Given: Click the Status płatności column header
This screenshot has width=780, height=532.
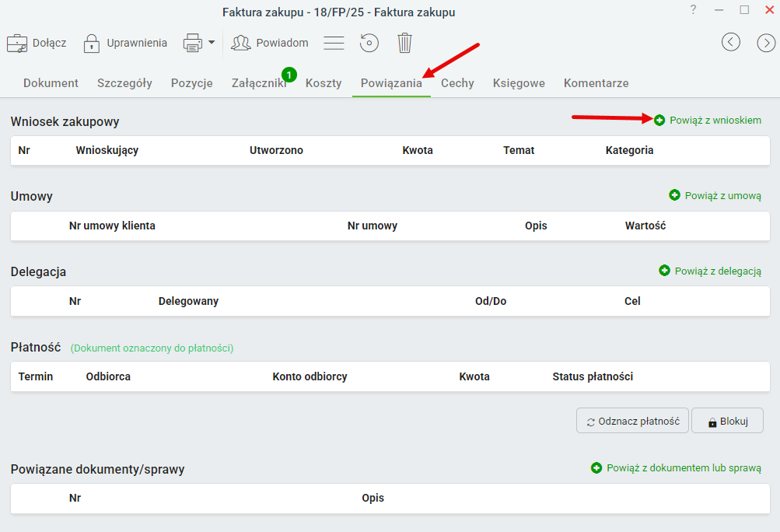Looking at the screenshot, I should [593, 376].
